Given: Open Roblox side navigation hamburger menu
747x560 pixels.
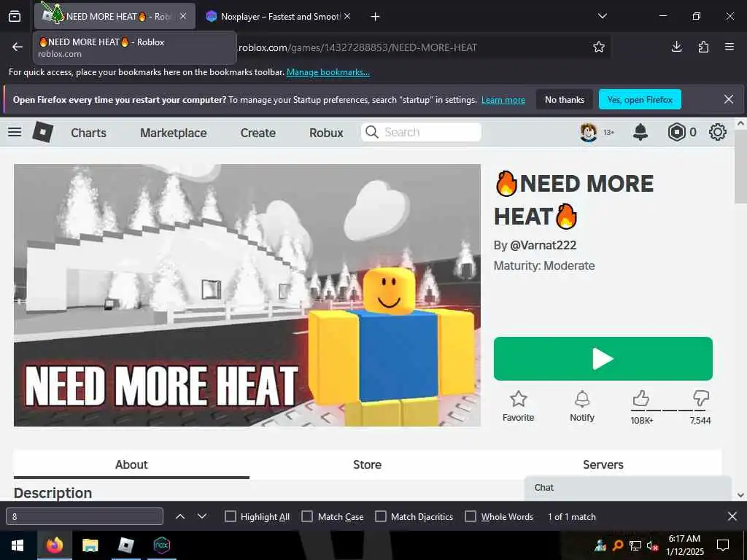Looking at the screenshot, I should (15, 132).
